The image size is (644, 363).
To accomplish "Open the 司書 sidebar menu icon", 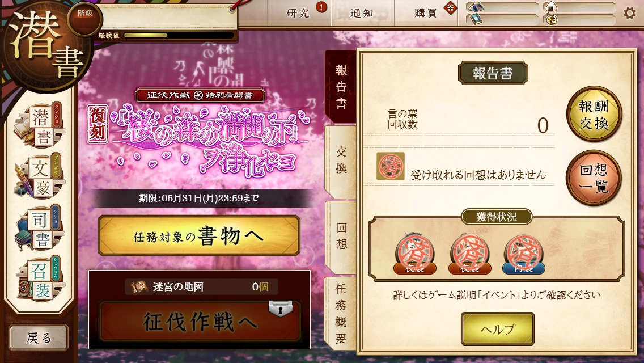I will click(x=40, y=228).
